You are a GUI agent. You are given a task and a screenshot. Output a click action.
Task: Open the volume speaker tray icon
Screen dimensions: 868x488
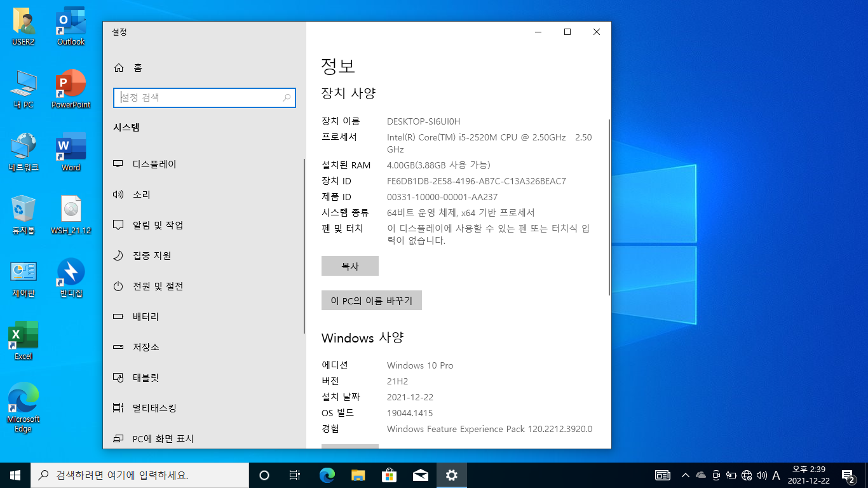click(762, 475)
